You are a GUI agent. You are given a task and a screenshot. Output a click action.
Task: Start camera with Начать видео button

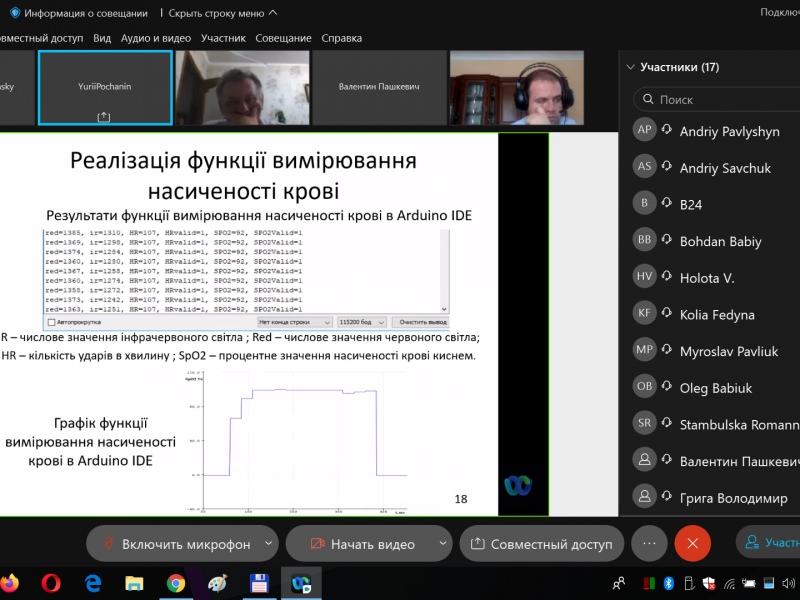(360, 544)
